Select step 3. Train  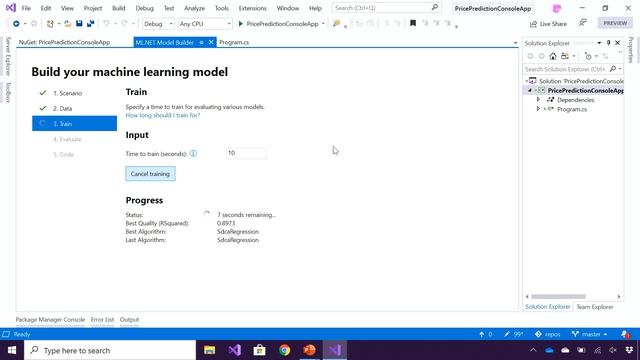point(74,124)
